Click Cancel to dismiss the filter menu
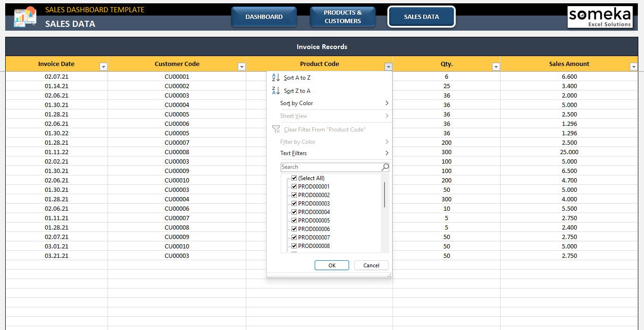 click(x=371, y=265)
